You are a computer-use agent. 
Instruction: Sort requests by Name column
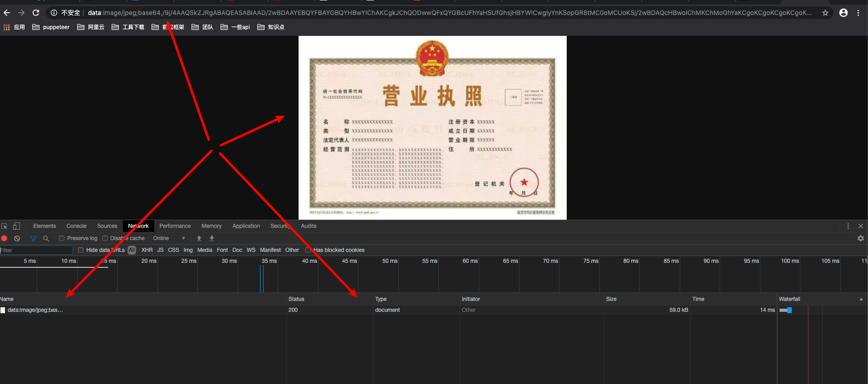[143, 299]
